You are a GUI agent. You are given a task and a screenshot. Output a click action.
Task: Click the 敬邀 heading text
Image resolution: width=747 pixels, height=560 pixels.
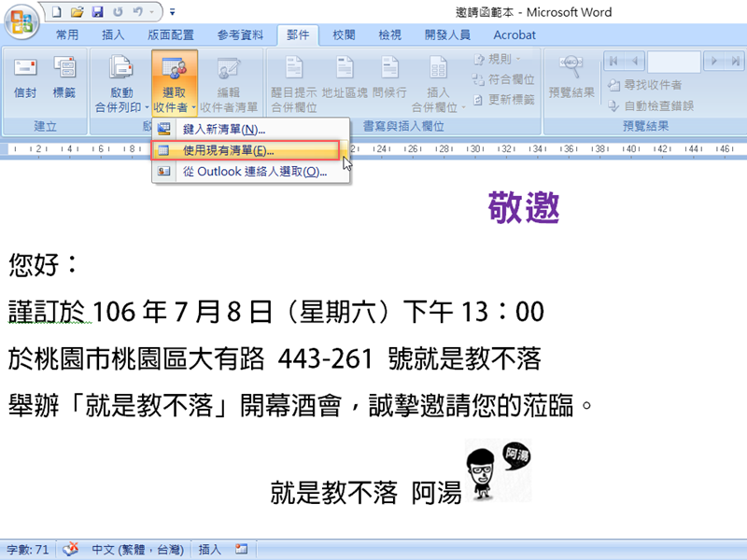524,207
